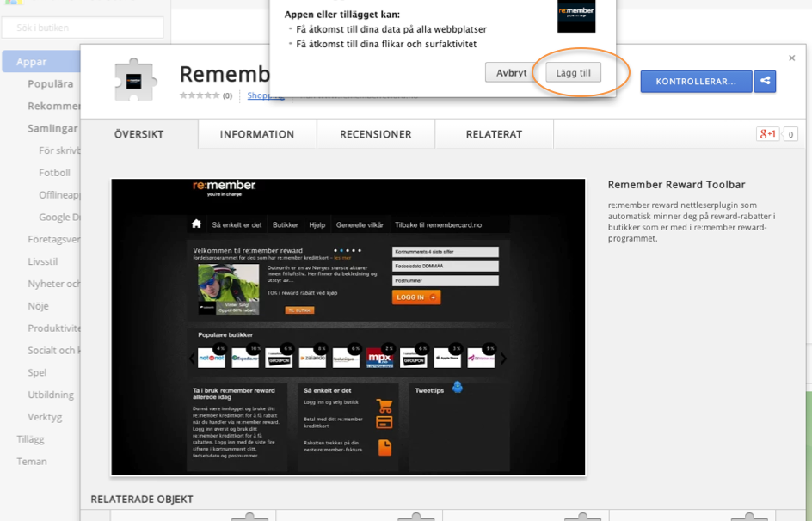Select the Livsstil category
The height and width of the screenshot is (521, 812).
click(x=42, y=262)
